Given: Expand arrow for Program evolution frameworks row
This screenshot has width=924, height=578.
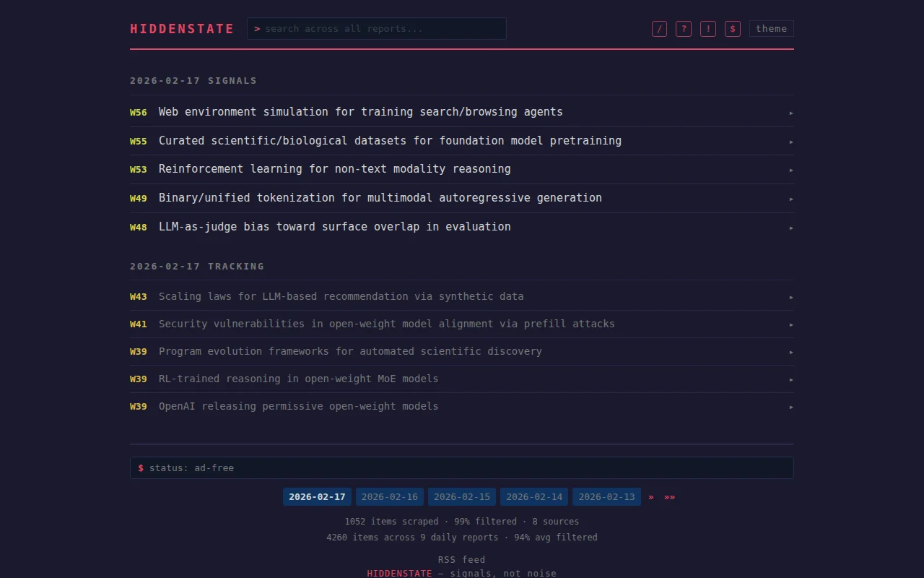Looking at the screenshot, I should [791, 352].
